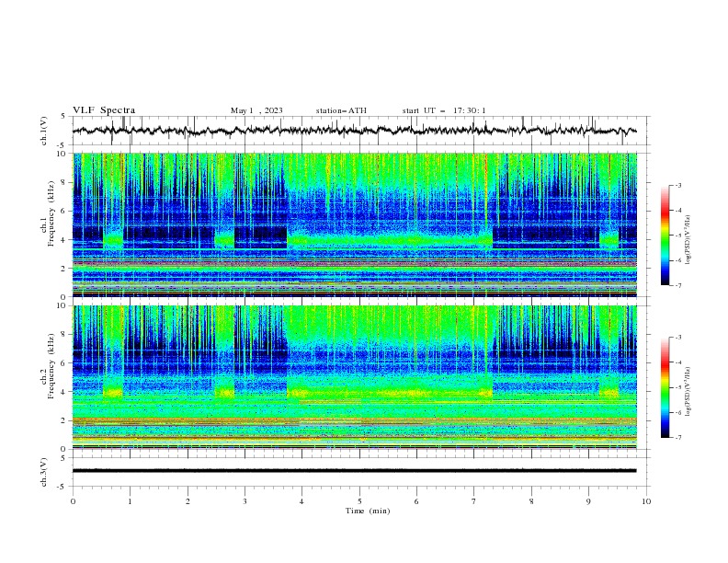
Task: Click the ch.2 spectrogram color scale bar
Action: click(x=665, y=387)
